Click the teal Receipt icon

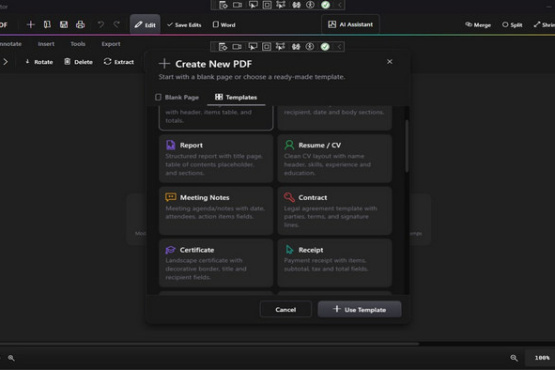(x=290, y=250)
